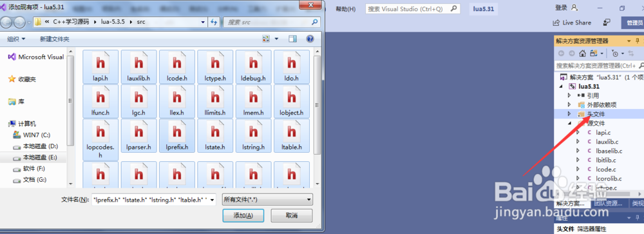
Task: Open the 组织 dropdown menu
Action: pos(16,39)
